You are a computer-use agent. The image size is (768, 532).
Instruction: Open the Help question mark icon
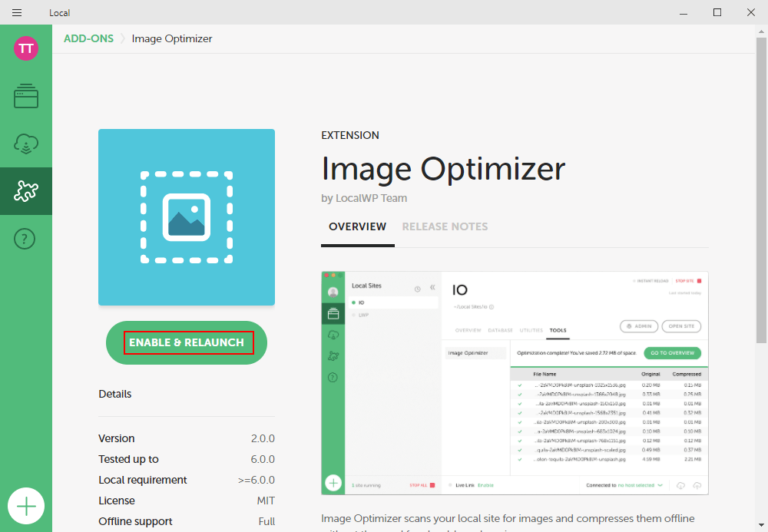[25, 239]
